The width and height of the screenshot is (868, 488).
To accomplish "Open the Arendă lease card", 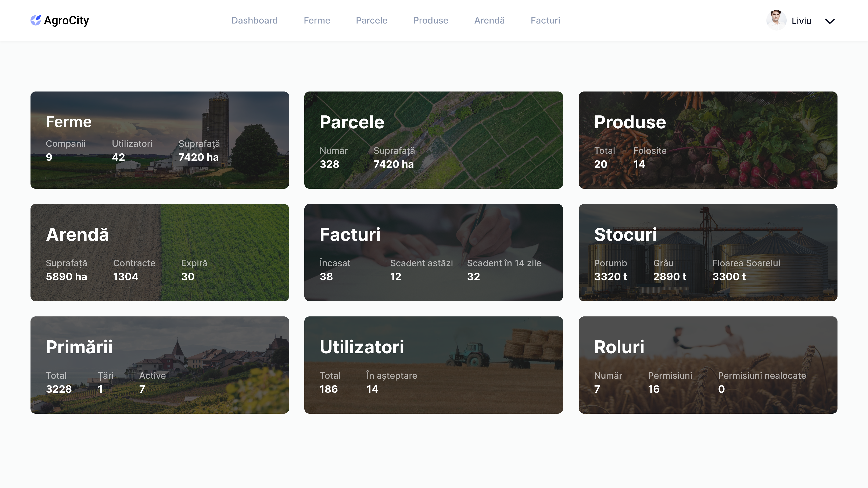I will [159, 252].
